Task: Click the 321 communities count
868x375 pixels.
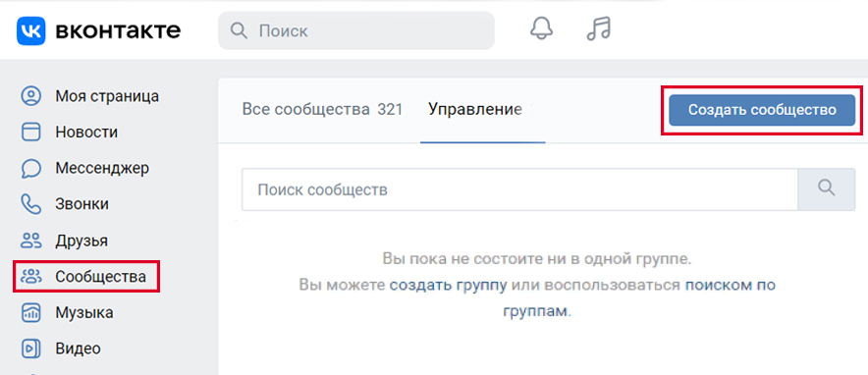Action: [x=389, y=110]
